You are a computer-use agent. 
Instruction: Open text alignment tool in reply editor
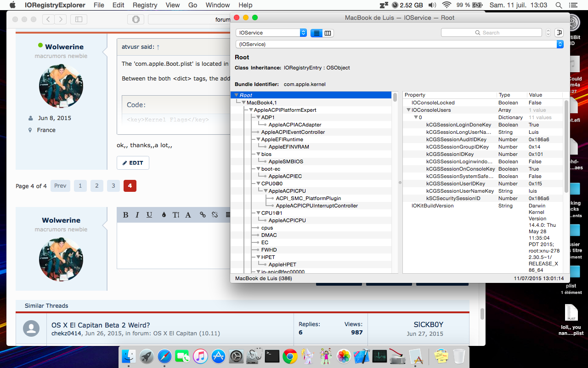click(x=227, y=215)
